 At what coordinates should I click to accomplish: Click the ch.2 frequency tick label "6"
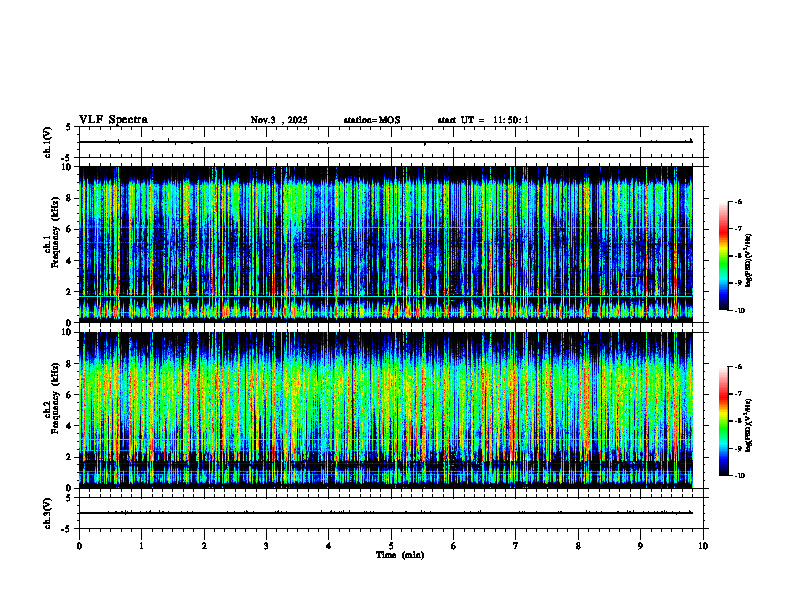click(69, 394)
